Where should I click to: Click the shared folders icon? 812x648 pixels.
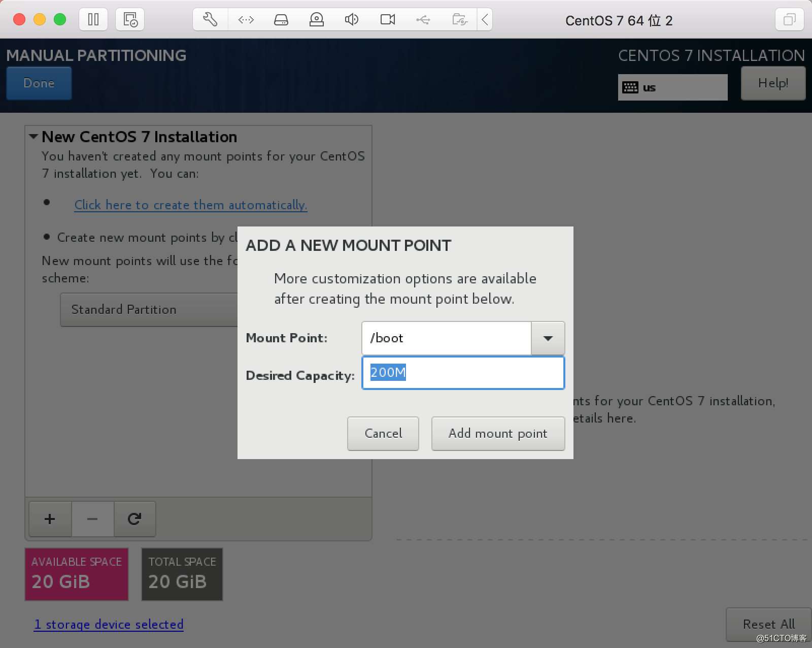pyautogui.click(x=459, y=20)
